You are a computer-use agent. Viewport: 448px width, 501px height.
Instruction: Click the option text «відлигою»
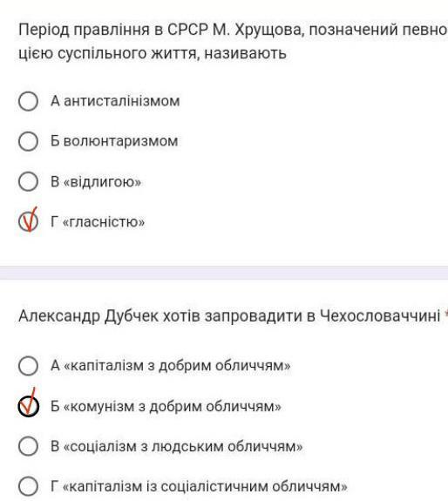point(102,181)
